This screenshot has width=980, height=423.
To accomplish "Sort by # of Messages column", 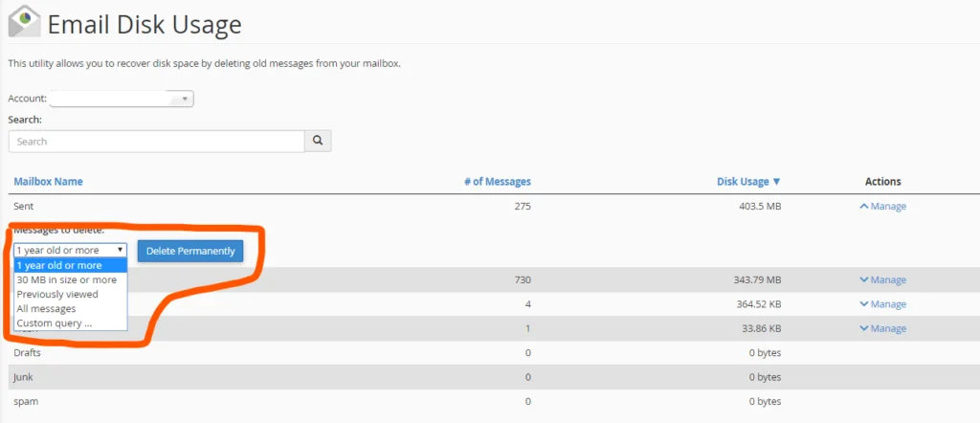I will [497, 182].
